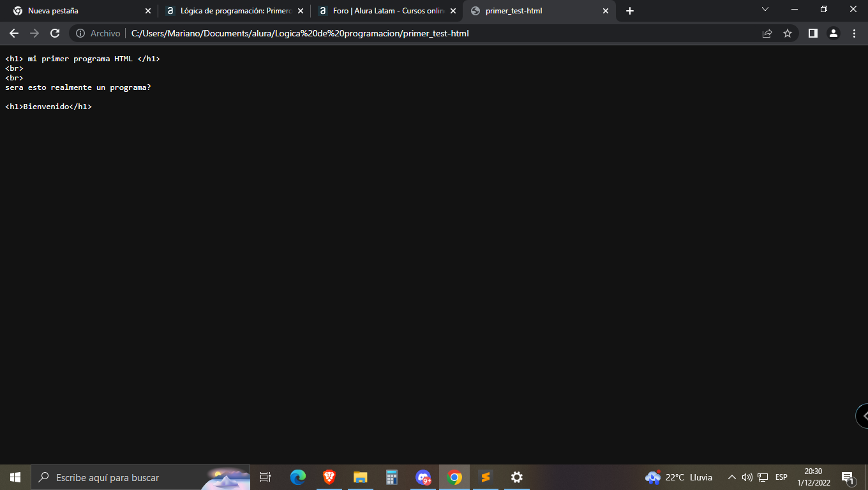Screen dimensions: 868x490
Task: Switch to Lógica de programación tab
Action: pyautogui.click(x=234, y=11)
